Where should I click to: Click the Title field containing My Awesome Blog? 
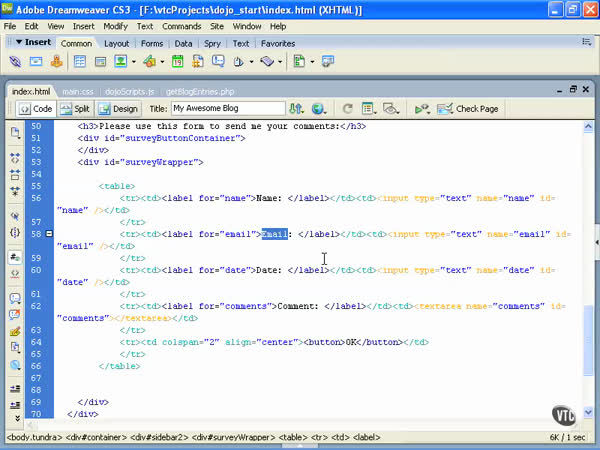coord(226,108)
